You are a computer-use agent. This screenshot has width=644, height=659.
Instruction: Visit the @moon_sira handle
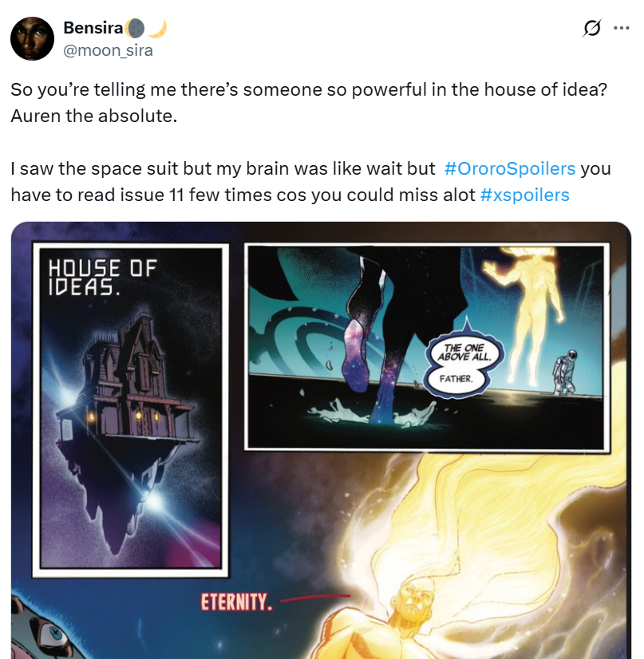pos(108,50)
